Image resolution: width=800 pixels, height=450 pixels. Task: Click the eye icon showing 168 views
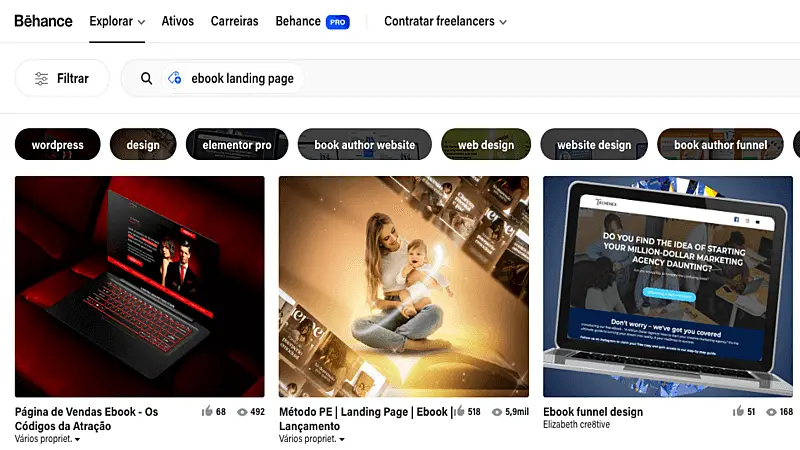[x=771, y=412]
